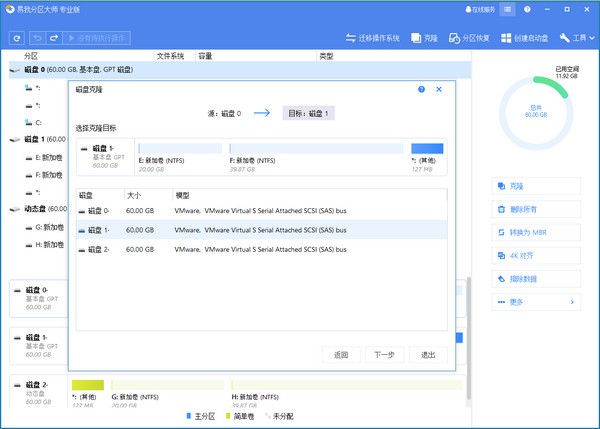Image resolution: width=600 pixels, height=429 pixels.
Task: Collapse the 磁盘 1 tree node
Action: [13, 140]
